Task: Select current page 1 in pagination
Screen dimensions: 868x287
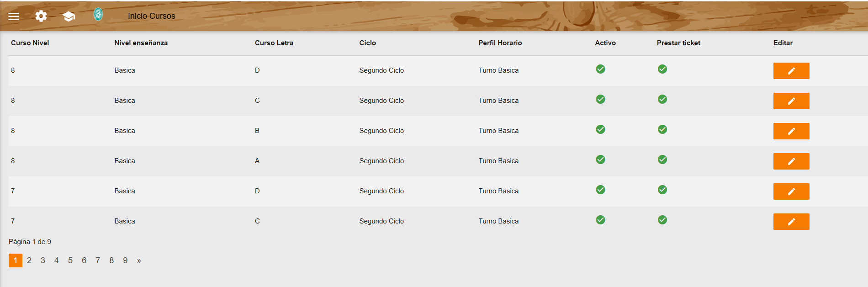Action: [16, 260]
